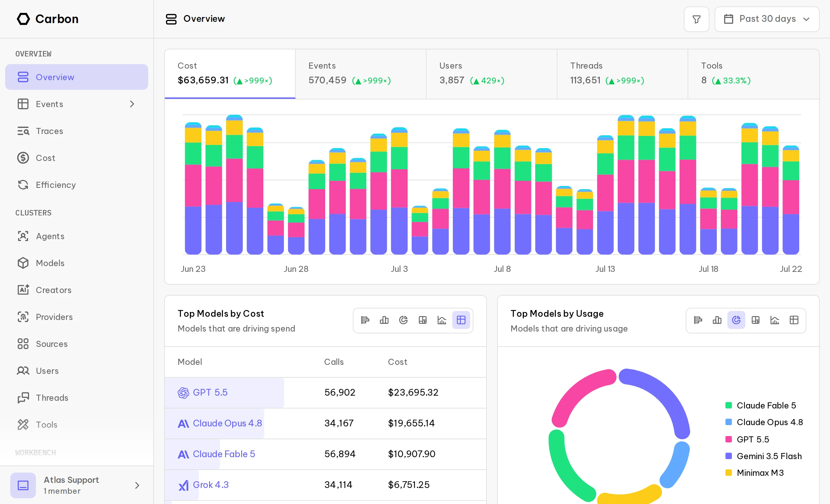The width and height of the screenshot is (830, 504).
Task: Click the Anthropic icon beside Claude Opus 4.8
Action: click(183, 424)
